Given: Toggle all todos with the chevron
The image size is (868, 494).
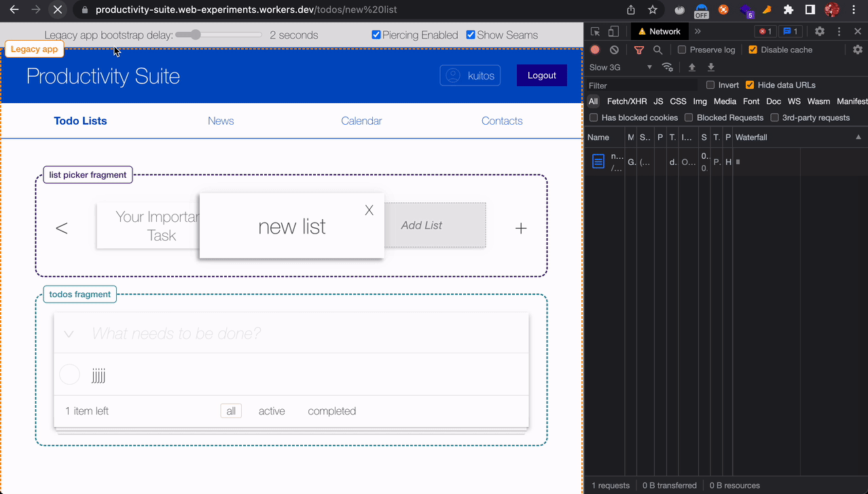Looking at the screenshot, I should pyautogui.click(x=69, y=334).
